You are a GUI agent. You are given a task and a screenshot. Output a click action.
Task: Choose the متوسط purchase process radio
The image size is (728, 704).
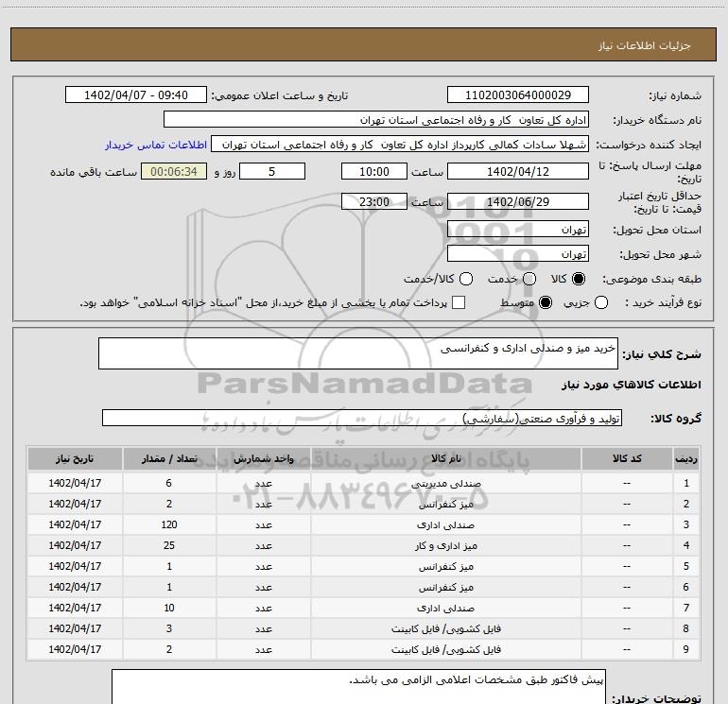point(546,303)
